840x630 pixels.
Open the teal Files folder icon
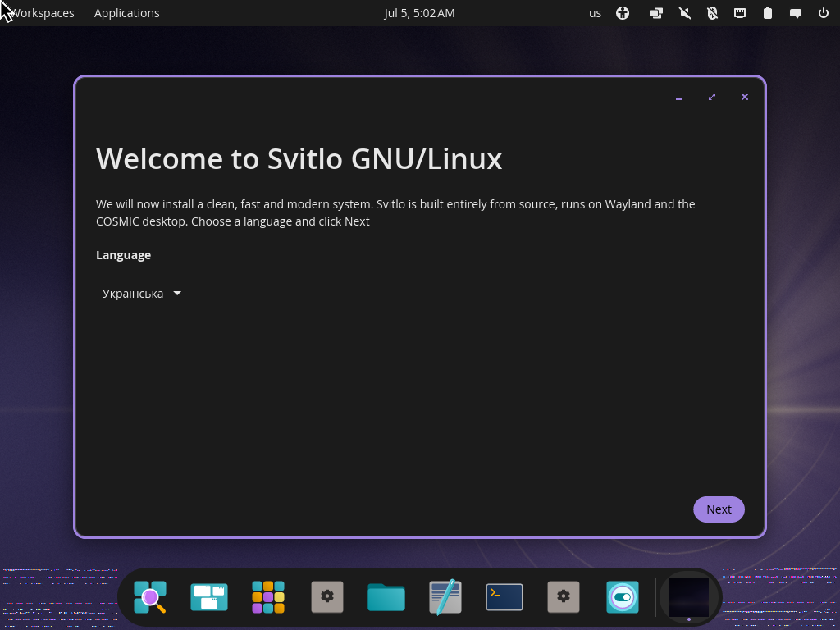(x=386, y=597)
